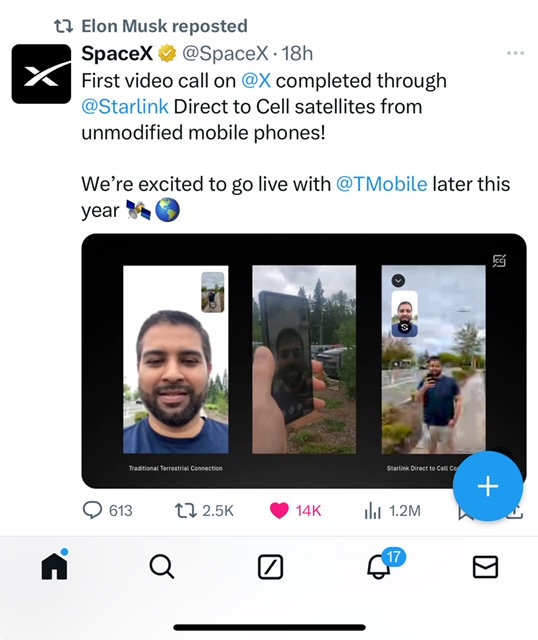538x640 pixels.
Task: Tap the repost icon showing 2.5K
Action: tap(185, 510)
